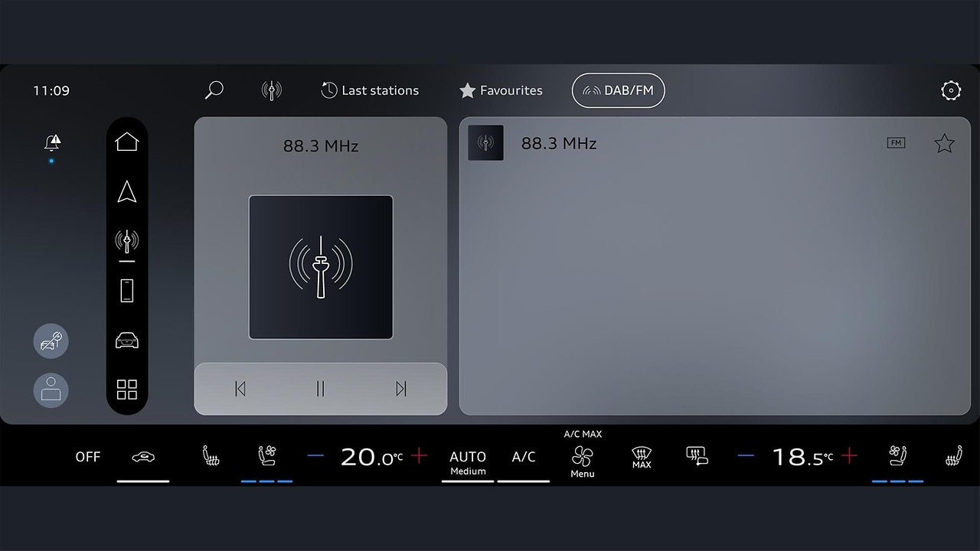Switch to Last stations tab
Screen dimensions: 980x551
(370, 90)
